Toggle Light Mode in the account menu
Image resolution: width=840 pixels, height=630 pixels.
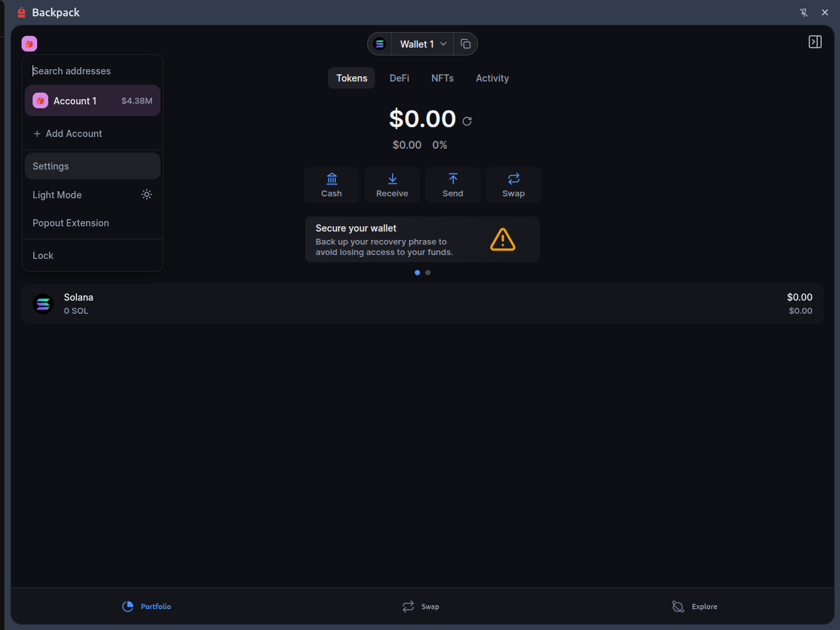click(93, 195)
